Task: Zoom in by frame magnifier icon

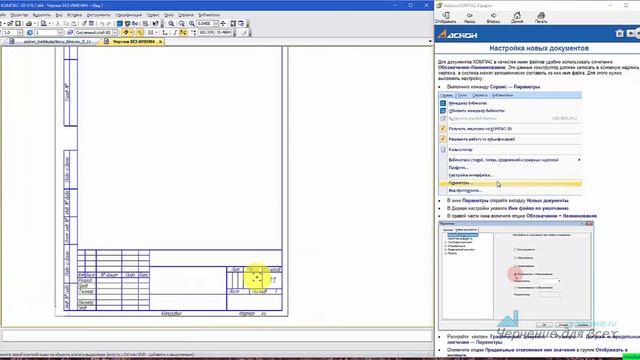Action: [171, 24]
